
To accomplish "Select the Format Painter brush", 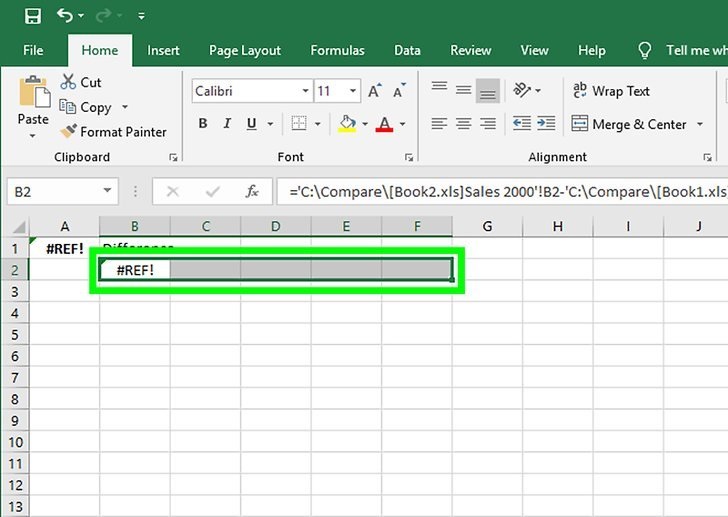I will (x=68, y=132).
